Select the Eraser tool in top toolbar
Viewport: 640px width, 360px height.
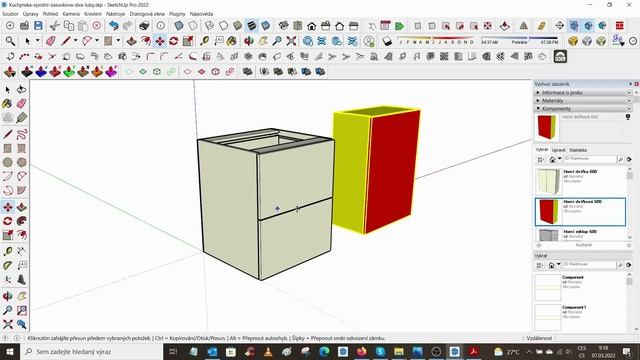[x=51, y=41]
